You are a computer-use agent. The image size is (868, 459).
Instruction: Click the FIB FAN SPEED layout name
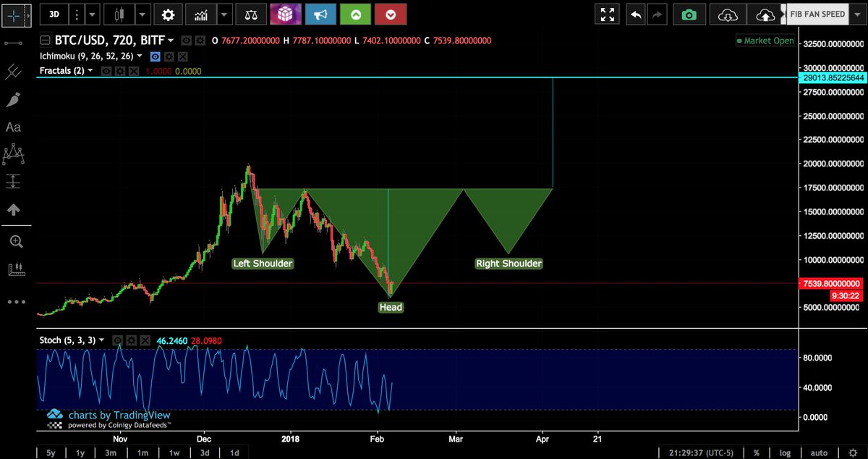[817, 14]
